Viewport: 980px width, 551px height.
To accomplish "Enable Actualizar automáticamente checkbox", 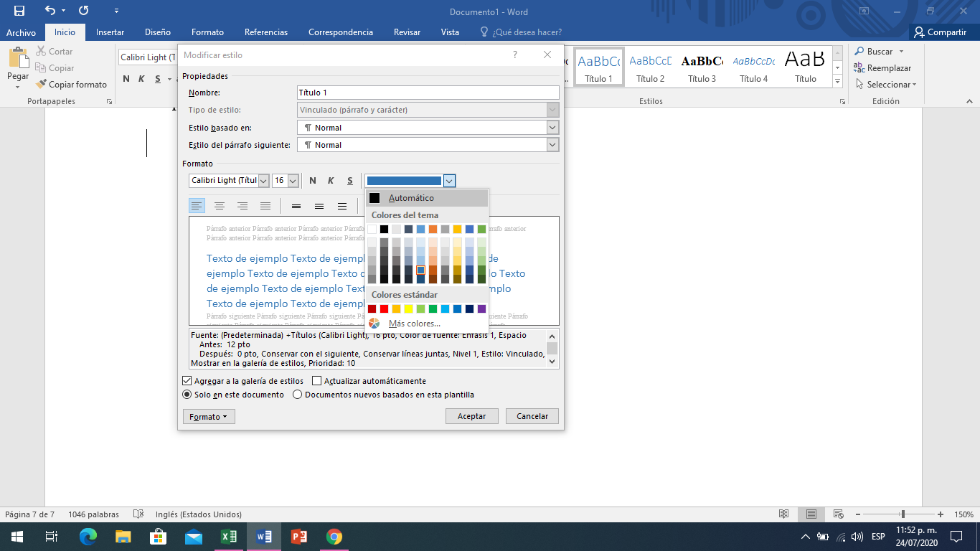I will tap(317, 381).
